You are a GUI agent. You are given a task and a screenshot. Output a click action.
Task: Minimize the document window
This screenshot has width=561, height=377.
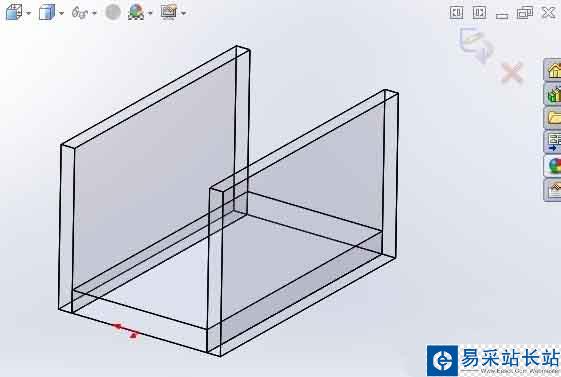(502, 15)
